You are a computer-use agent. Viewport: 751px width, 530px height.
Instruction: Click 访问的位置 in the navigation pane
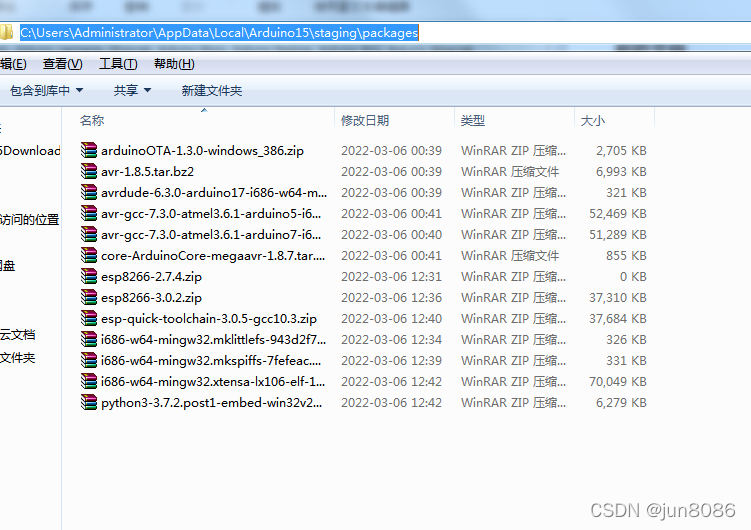[30, 220]
